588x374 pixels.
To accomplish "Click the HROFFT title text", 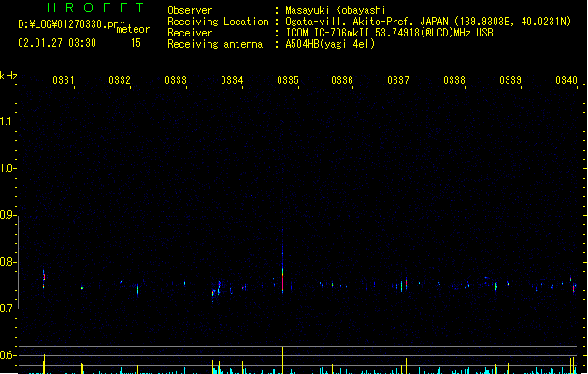I will (95, 7).
